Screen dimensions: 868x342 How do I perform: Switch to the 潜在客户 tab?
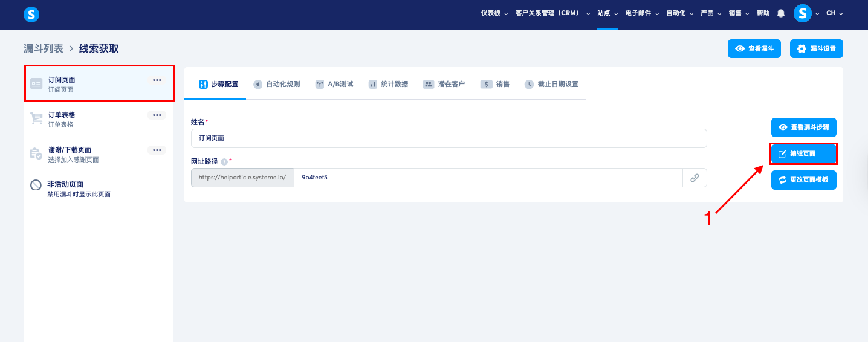444,84
